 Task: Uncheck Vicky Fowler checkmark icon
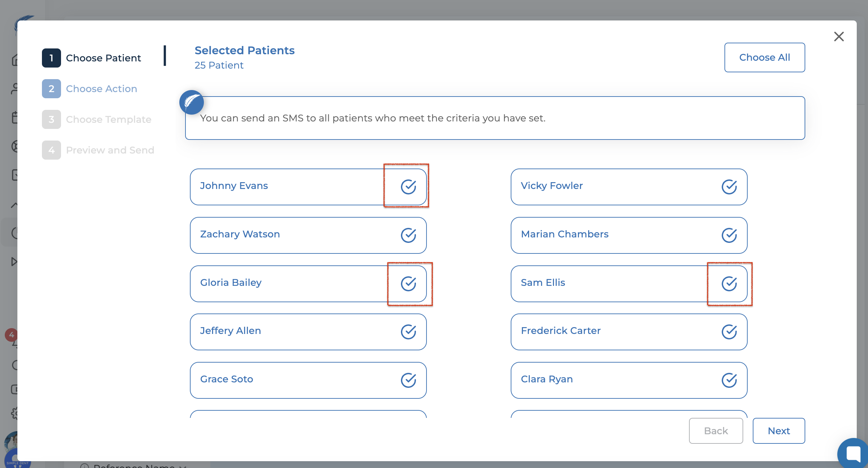pos(729,187)
